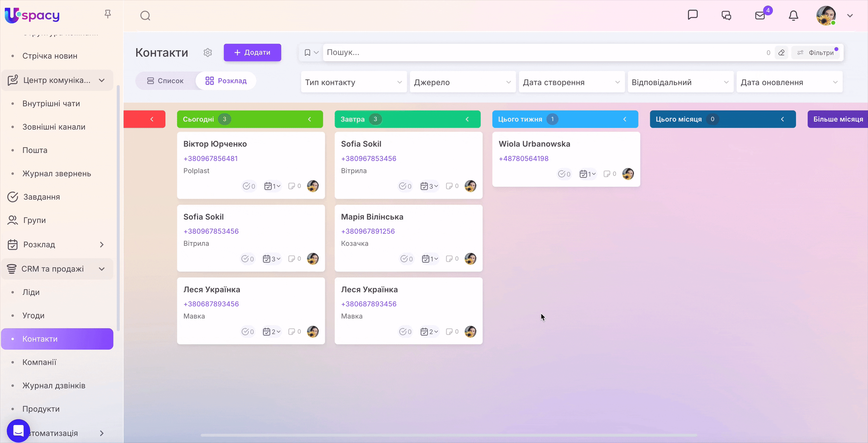
Task: Clear filters with the eraser icon
Action: (781, 53)
